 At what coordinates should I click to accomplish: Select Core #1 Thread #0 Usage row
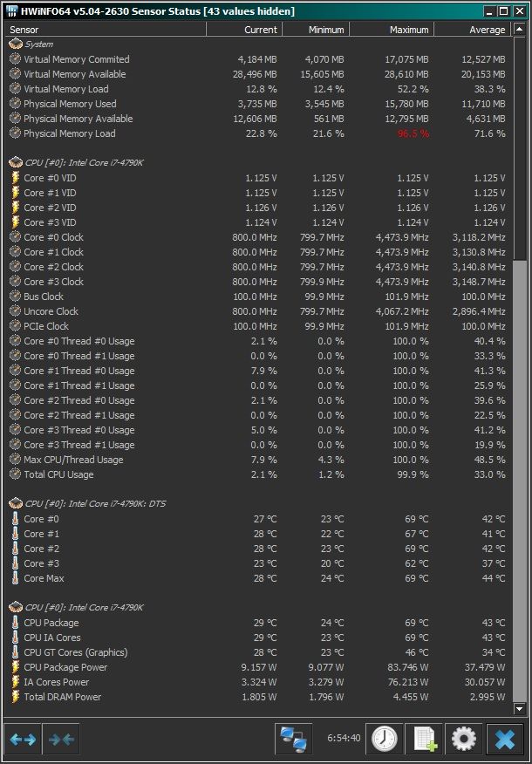(258, 371)
